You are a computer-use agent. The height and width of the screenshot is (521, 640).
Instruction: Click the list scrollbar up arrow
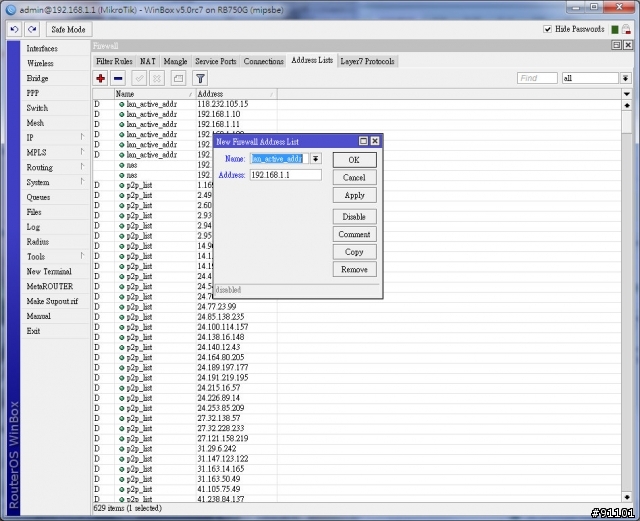(627, 105)
